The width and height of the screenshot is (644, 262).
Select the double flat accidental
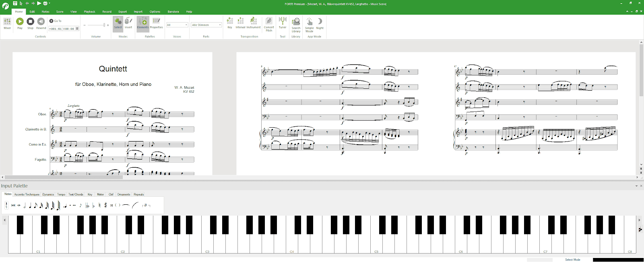87,206
